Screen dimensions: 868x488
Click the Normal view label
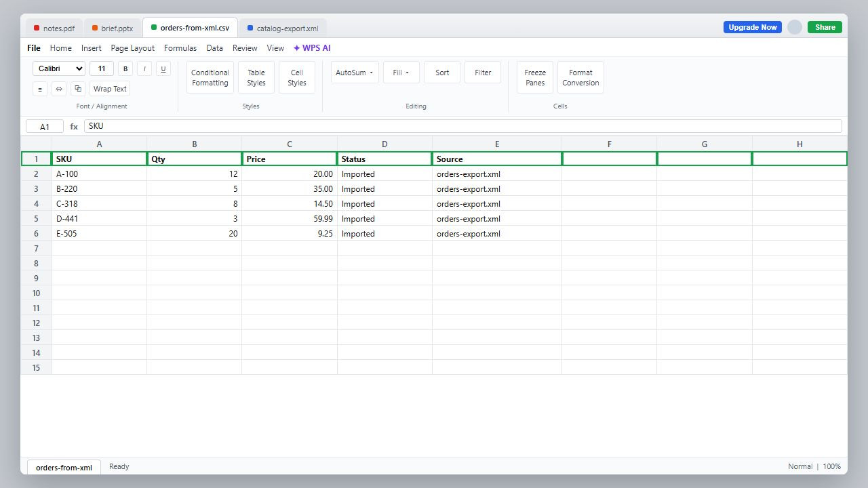click(x=800, y=467)
